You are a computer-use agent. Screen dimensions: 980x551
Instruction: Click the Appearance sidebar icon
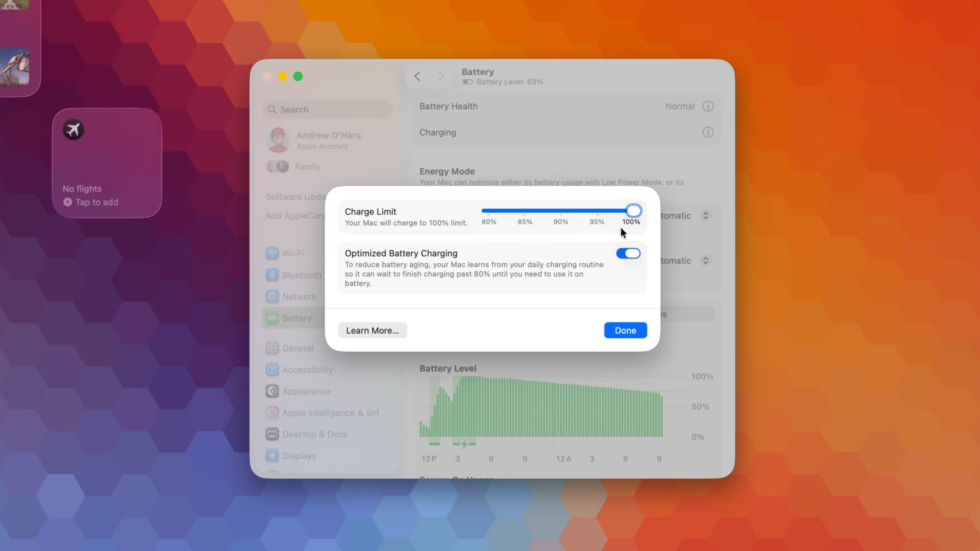click(272, 391)
